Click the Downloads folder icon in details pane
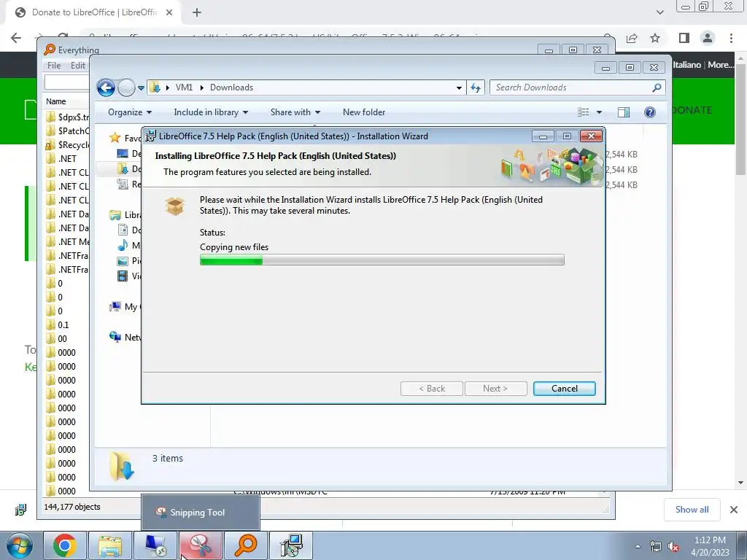The height and width of the screenshot is (560, 747). click(x=122, y=465)
